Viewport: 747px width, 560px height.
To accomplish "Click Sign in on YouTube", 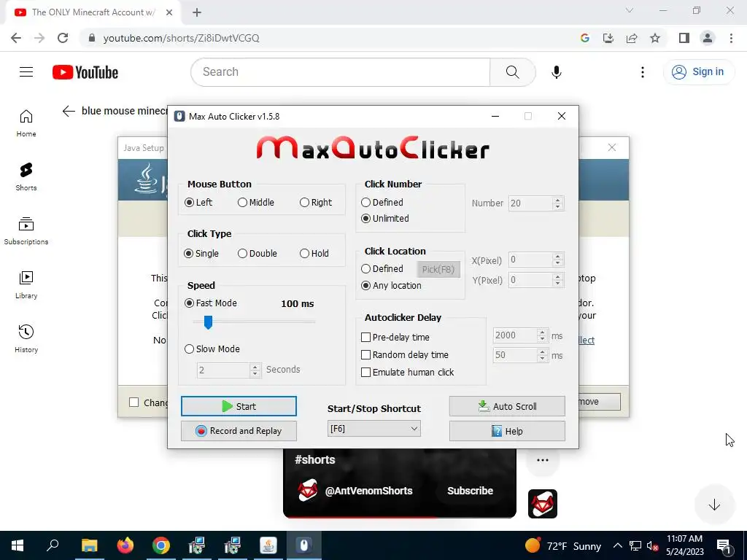I will (698, 72).
